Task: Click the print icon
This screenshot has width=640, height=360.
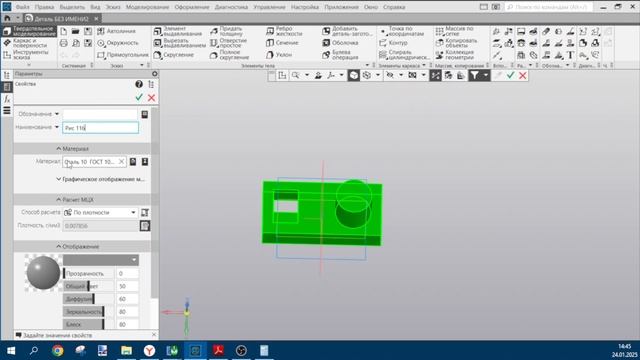Action: [x=64, y=43]
